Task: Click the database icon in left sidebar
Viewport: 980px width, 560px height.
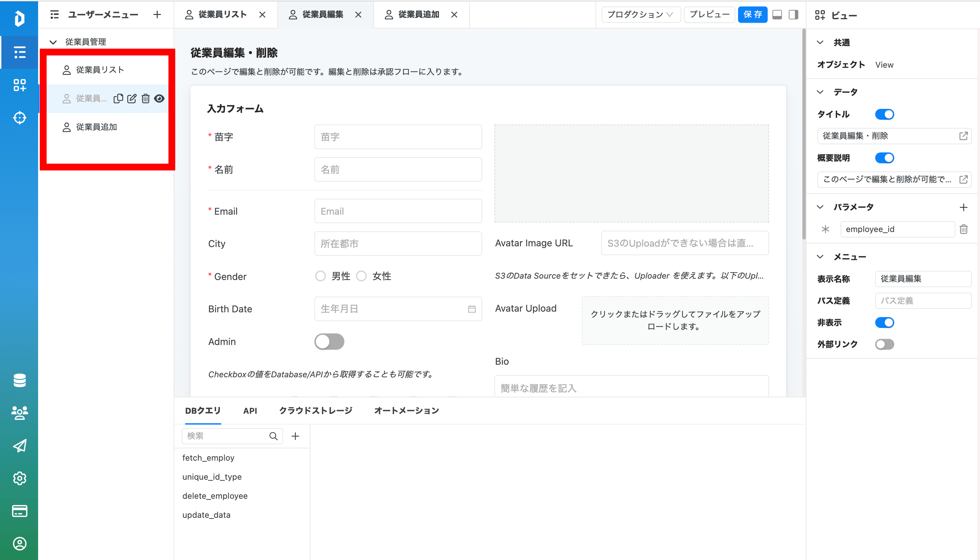Action: pos(19,380)
